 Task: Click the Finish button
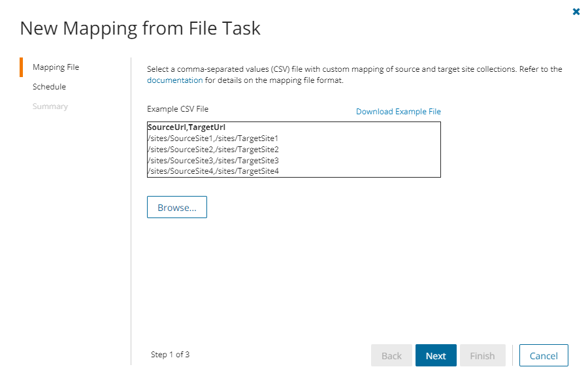coord(482,356)
